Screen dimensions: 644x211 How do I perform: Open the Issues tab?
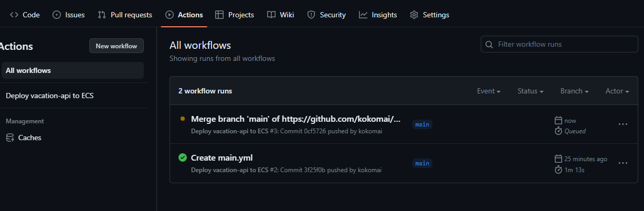pyautogui.click(x=69, y=15)
